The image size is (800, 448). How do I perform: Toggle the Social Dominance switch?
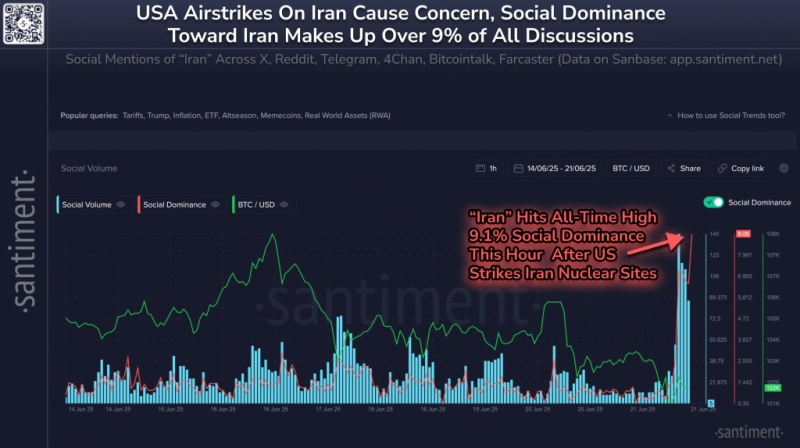[713, 203]
